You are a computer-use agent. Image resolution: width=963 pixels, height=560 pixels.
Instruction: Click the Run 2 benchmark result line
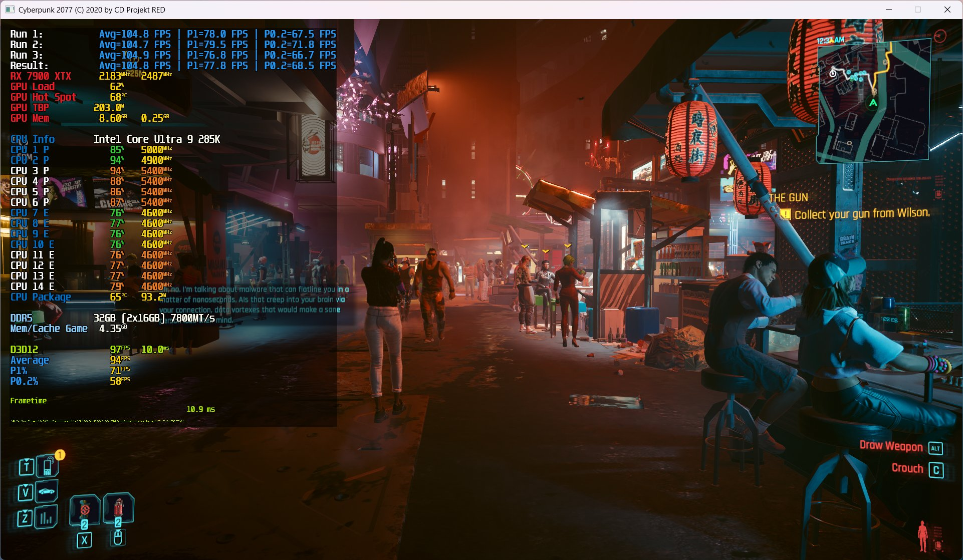[x=173, y=45]
